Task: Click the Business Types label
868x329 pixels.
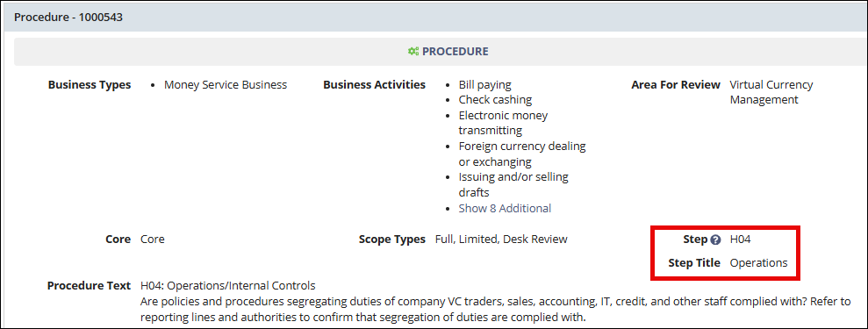Action: (90, 84)
